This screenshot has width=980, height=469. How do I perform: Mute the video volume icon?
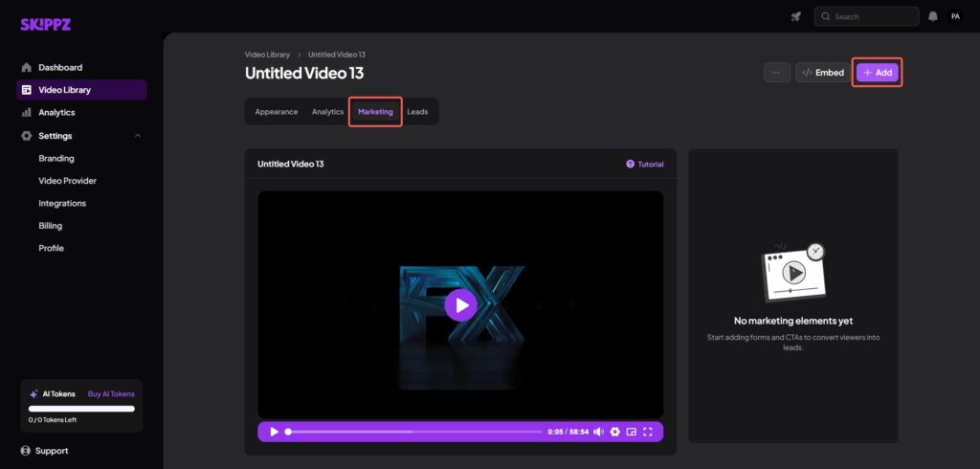click(x=599, y=432)
